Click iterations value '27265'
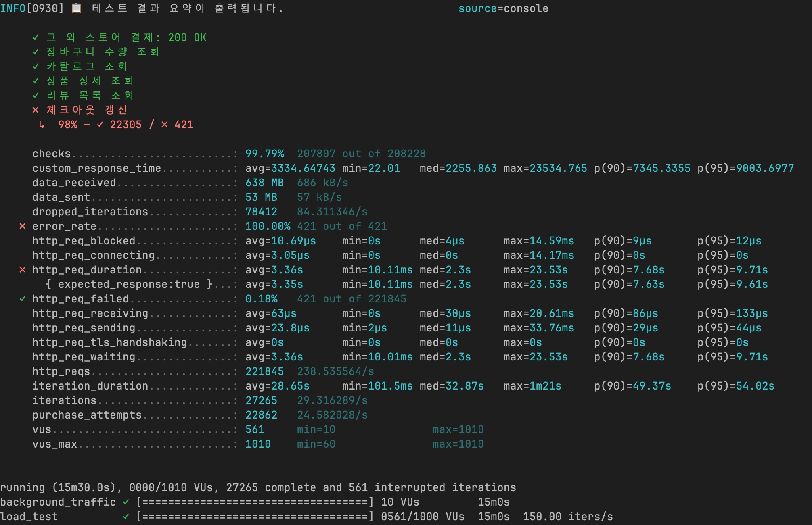The image size is (812, 525). point(261,400)
